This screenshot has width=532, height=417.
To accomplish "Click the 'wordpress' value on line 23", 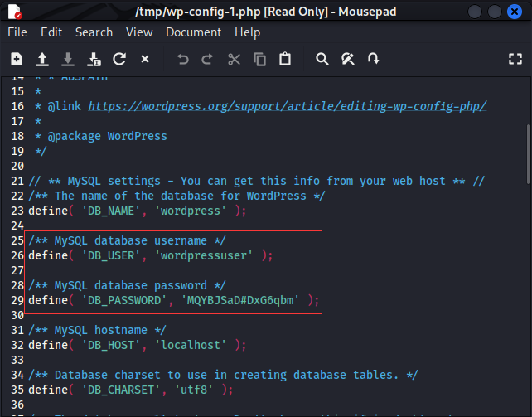I will (191, 211).
